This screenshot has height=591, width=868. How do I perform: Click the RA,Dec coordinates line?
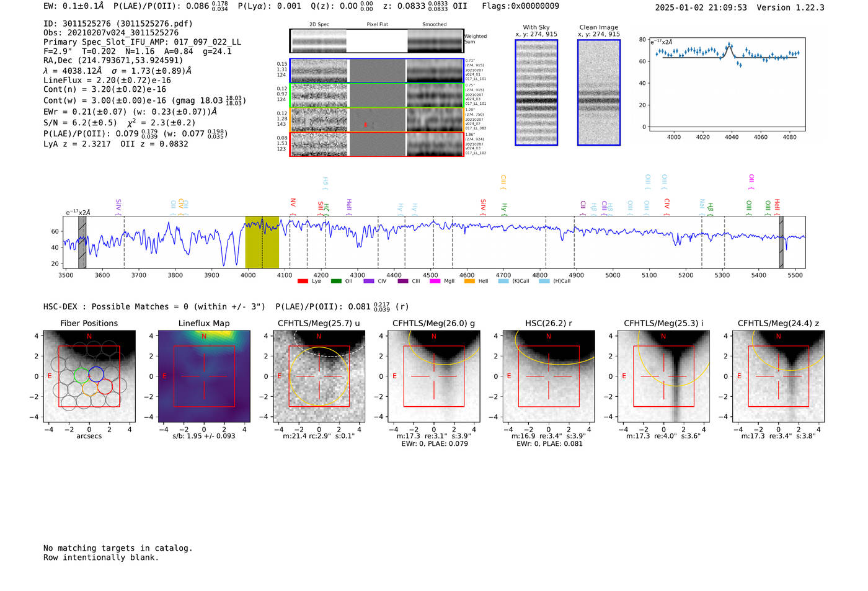coord(113,61)
